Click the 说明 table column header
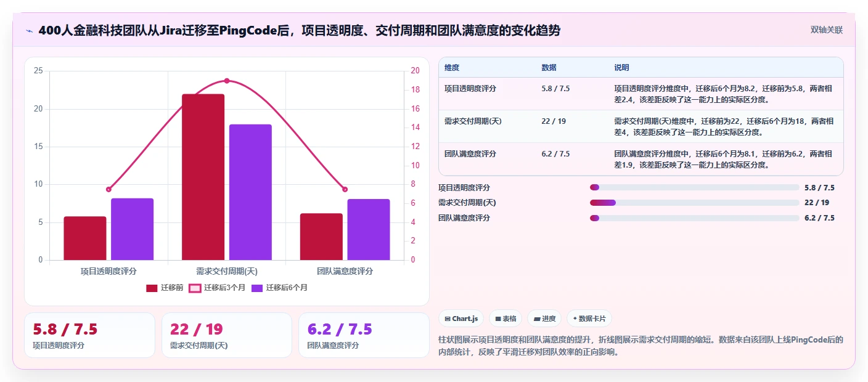The image size is (868, 382). tap(621, 67)
